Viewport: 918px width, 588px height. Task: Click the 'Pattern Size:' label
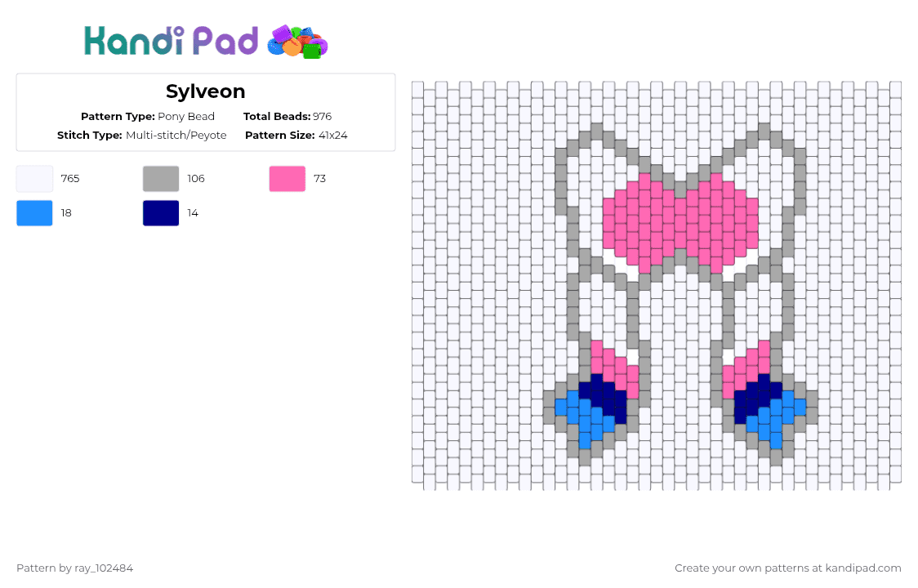click(280, 136)
